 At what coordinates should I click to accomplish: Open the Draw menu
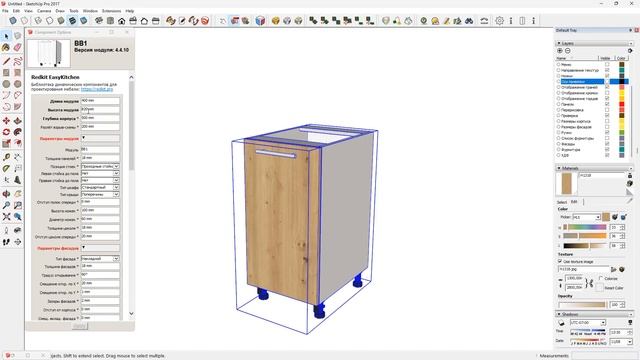[x=60, y=11]
